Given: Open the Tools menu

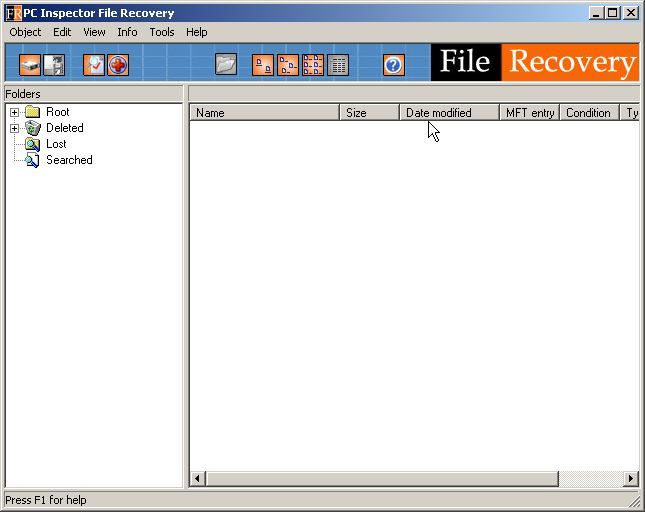Looking at the screenshot, I should click(162, 32).
